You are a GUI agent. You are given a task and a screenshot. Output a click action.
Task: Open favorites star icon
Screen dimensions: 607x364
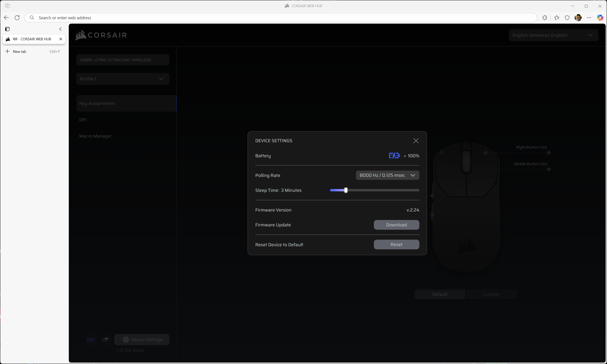[557, 18]
